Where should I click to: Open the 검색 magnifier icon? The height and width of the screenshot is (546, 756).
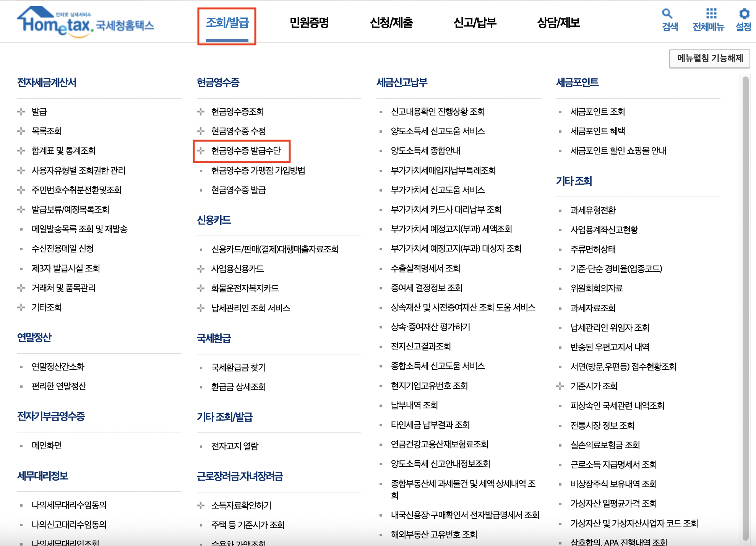click(667, 14)
